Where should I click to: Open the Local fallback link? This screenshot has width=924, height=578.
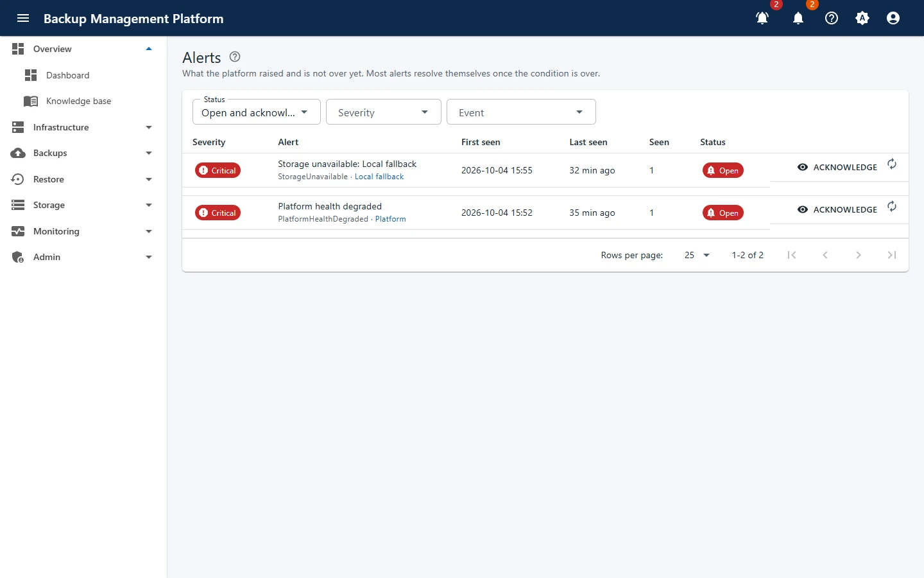click(379, 177)
